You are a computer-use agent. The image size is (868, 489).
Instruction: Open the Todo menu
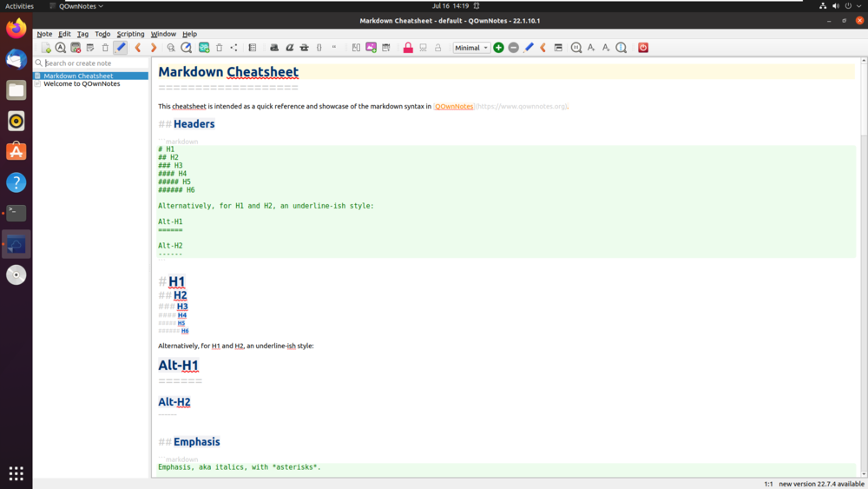[102, 34]
